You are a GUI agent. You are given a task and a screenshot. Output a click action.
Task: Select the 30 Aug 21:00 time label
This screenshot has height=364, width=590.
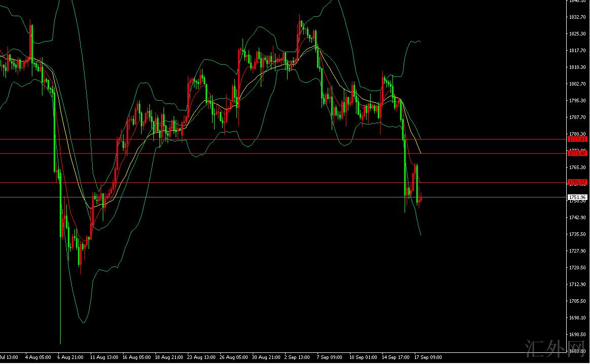click(265, 357)
